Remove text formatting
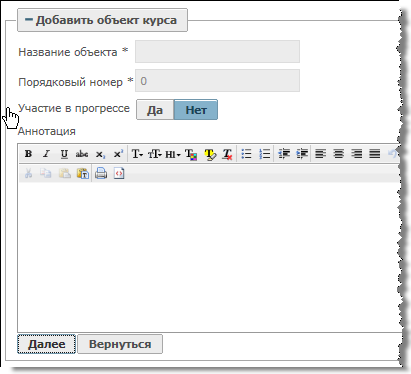Screen dimensions: 411x374 tap(227, 154)
